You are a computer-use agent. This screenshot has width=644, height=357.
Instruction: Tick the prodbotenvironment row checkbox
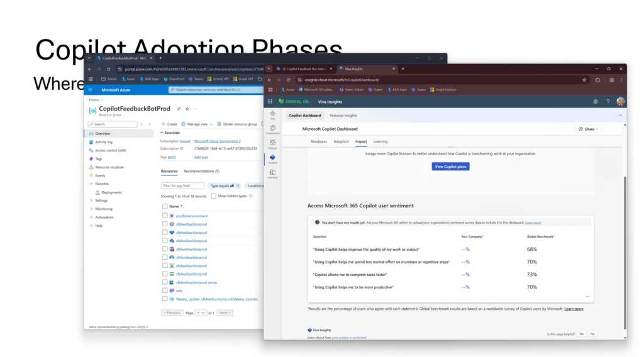[x=165, y=216]
